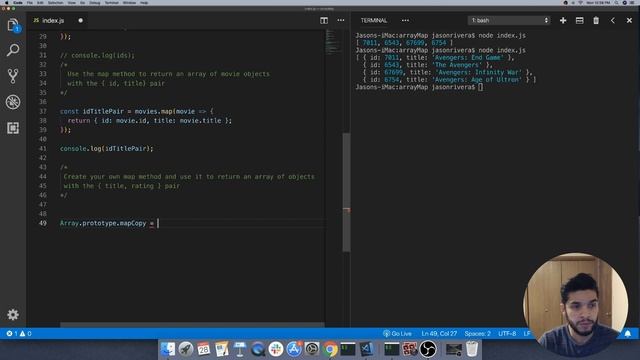The image size is (640, 360).
Task: Open the Selection menu
Action: pos(56,3)
